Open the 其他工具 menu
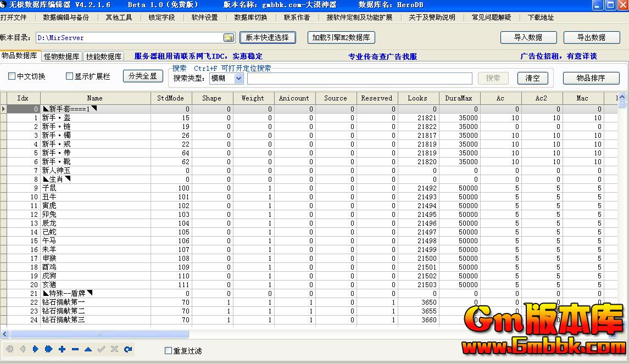This screenshot has width=629, height=364. 119,18
